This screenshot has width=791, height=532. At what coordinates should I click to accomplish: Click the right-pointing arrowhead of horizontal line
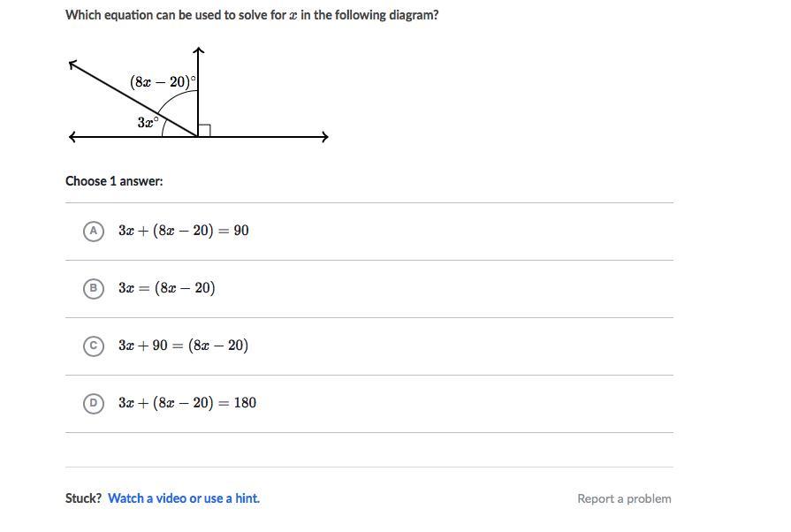324,137
